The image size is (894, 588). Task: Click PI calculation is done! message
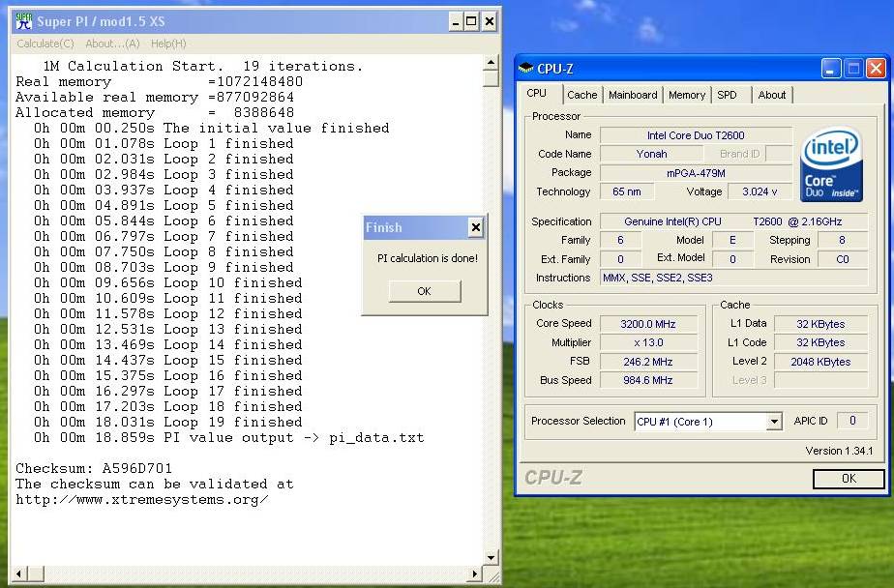click(x=428, y=258)
